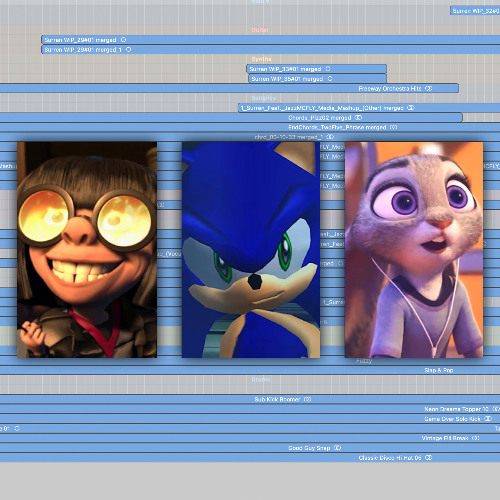The height and width of the screenshot is (500, 500).
Task: Select the Game Over Solo Kick region
Action: pyautogui.click(x=250, y=418)
